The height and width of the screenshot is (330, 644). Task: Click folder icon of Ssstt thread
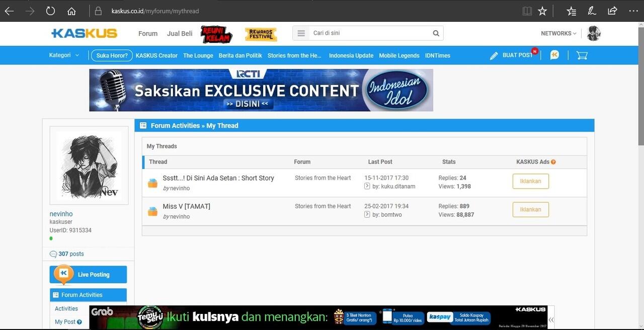[x=152, y=183]
